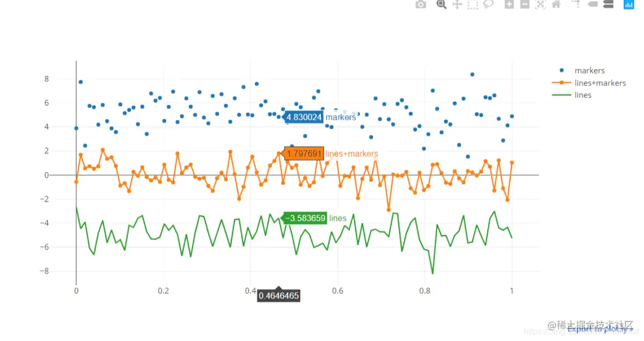Enable show closest data on hover

(x=592, y=4)
